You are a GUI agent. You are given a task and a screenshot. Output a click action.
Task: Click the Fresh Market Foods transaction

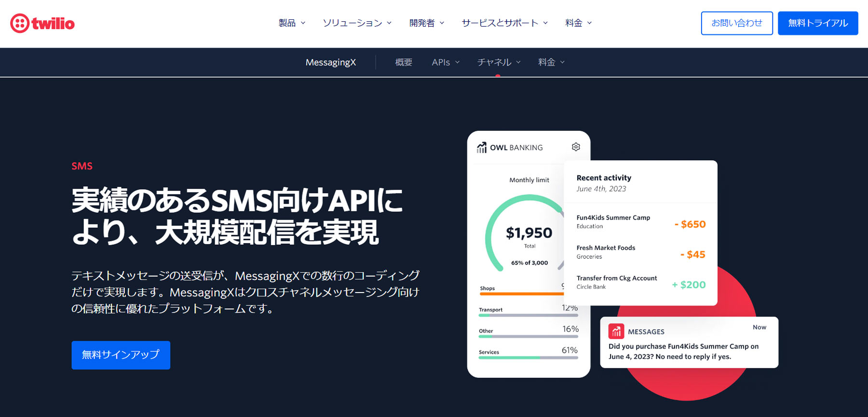click(641, 252)
